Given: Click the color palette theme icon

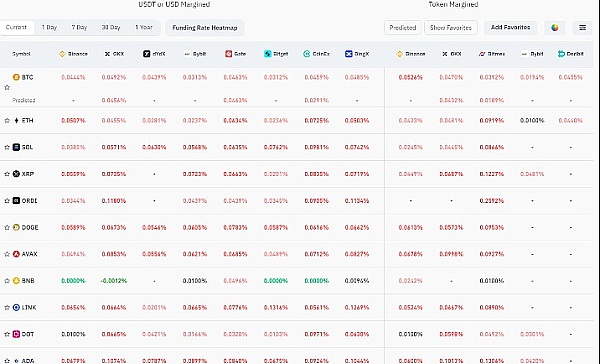Looking at the screenshot, I should [554, 28].
